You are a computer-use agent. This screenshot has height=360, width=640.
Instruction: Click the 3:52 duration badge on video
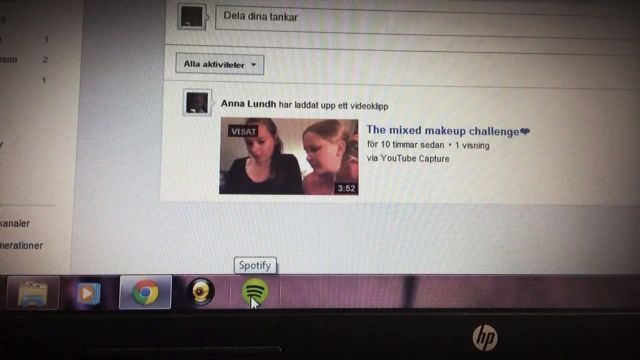coord(346,188)
